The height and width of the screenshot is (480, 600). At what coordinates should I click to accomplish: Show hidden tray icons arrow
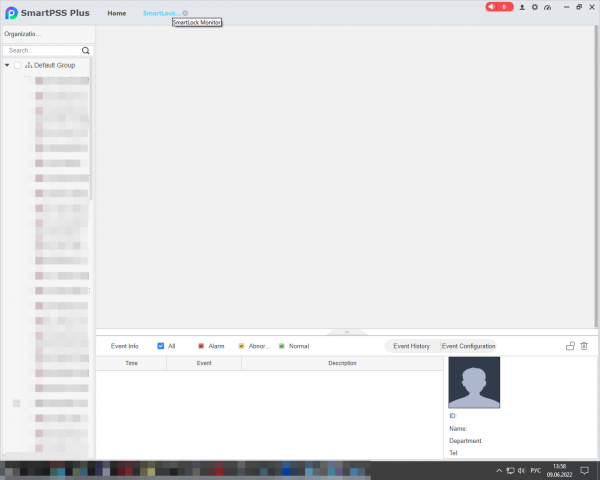coord(499,471)
